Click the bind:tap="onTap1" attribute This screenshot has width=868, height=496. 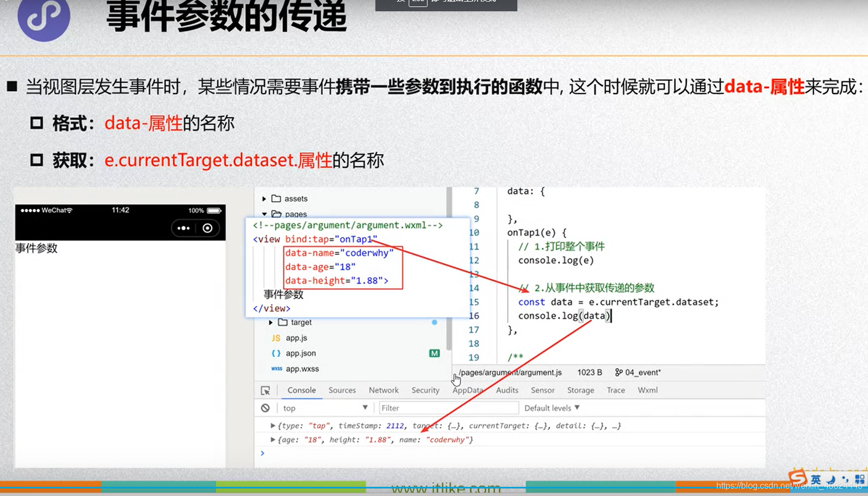pyautogui.click(x=331, y=239)
